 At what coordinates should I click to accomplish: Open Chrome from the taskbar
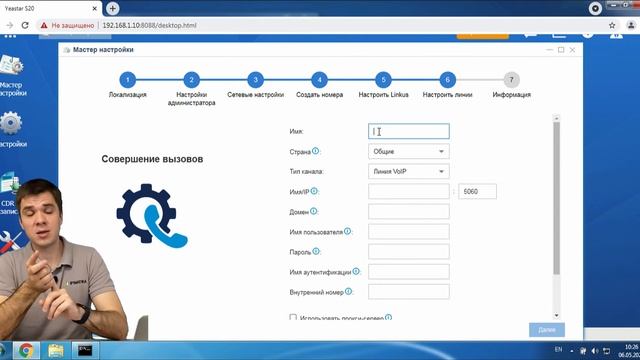point(26,350)
